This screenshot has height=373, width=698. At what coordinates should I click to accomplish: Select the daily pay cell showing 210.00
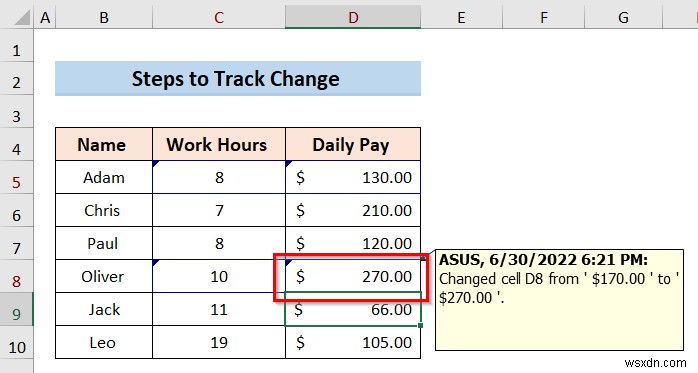[353, 210]
